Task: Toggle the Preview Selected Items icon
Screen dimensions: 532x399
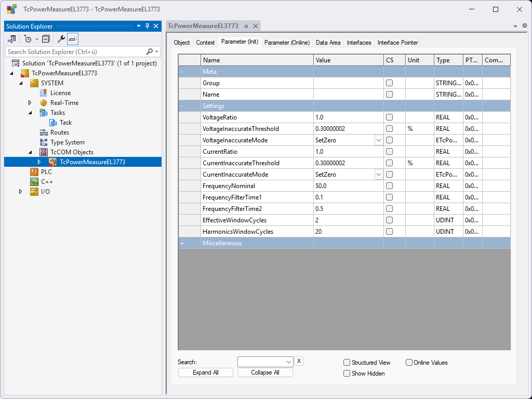Action: [73, 39]
